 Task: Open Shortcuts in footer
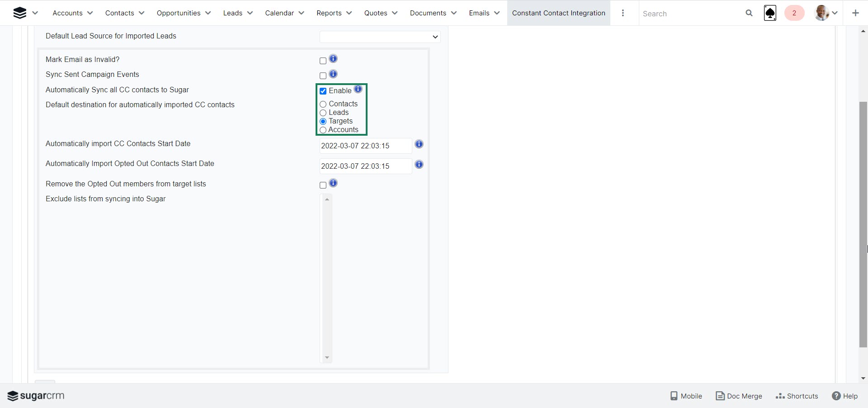click(x=797, y=396)
